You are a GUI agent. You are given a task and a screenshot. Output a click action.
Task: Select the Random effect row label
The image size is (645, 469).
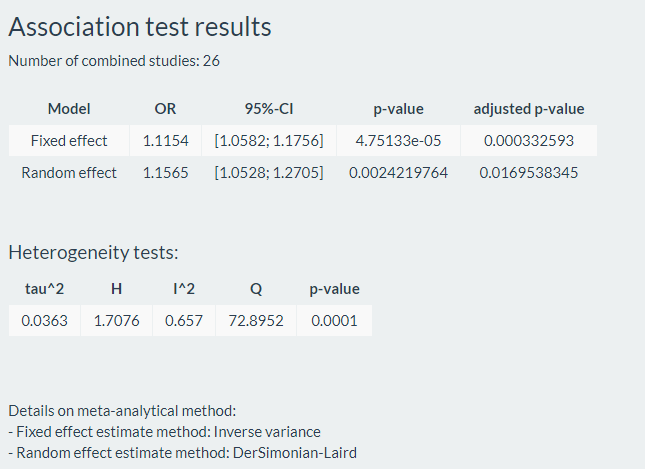click(x=69, y=173)
